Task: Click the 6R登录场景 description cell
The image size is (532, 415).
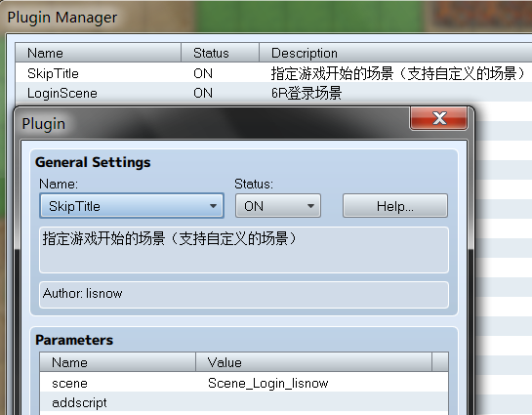Action: (x=307, y=93)
